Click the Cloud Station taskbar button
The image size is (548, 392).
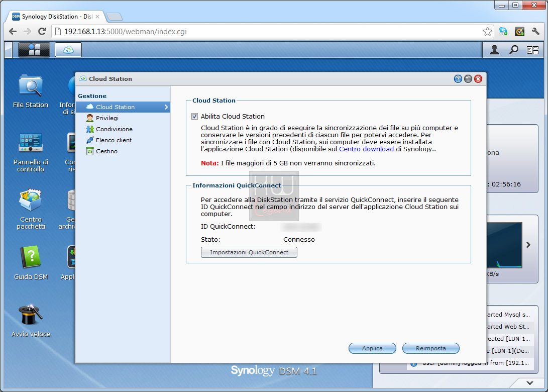point(68,50)
